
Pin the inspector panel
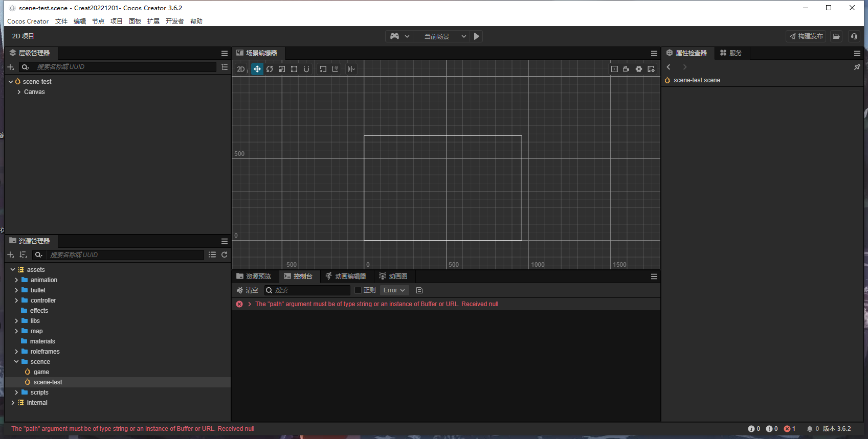point(857,67)
